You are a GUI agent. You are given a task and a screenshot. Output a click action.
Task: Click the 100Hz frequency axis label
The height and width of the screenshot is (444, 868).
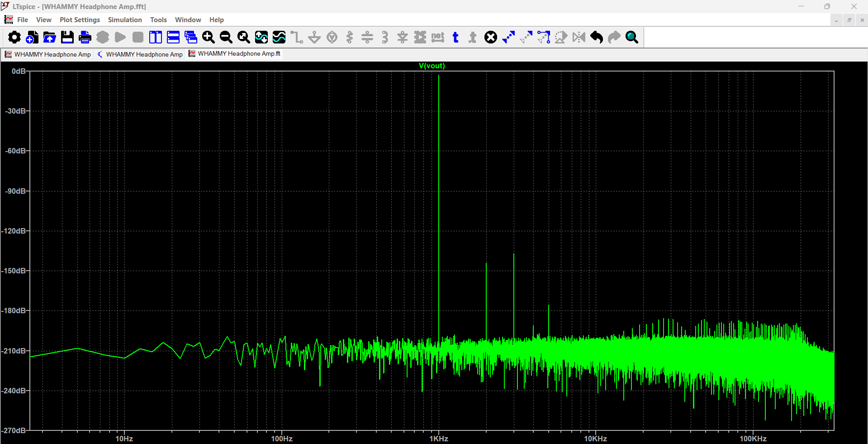[282, 439]
